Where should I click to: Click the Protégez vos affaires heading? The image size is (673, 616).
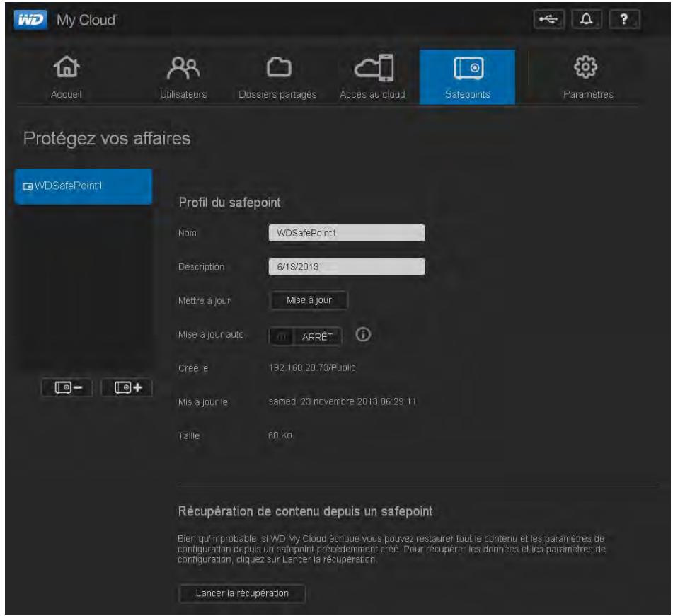tap(107, 139)
